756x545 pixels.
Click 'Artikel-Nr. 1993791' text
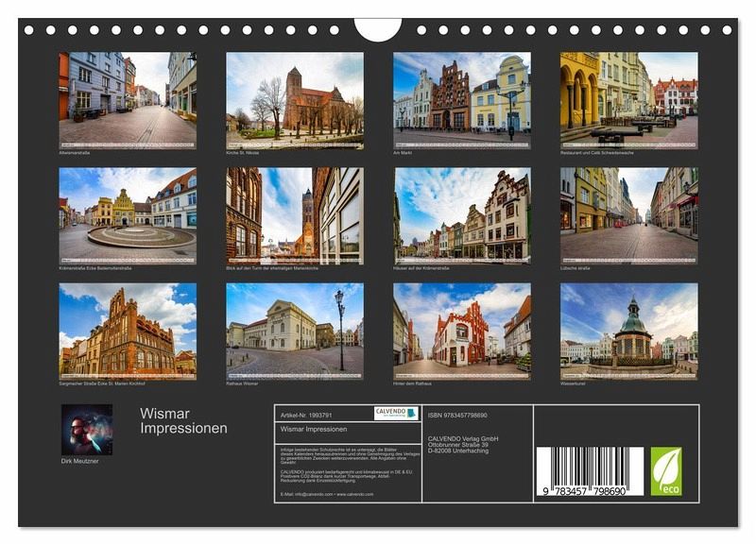click(306, 415)
